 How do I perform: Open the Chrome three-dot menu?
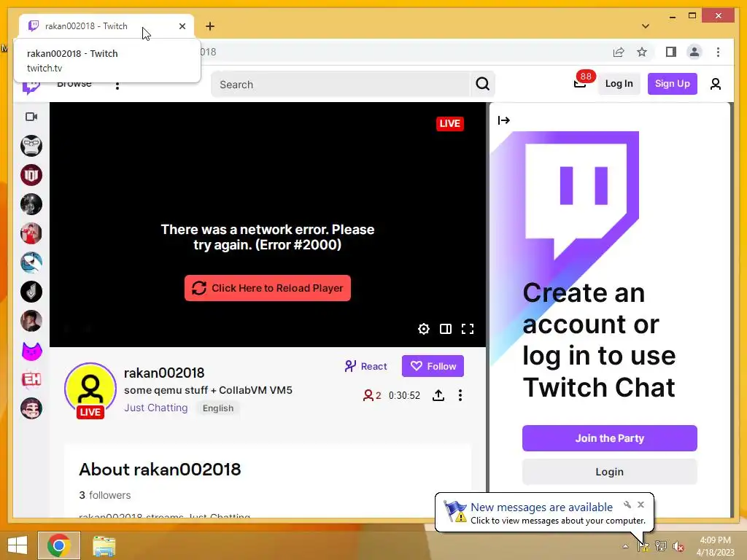[x=718, y=52]
